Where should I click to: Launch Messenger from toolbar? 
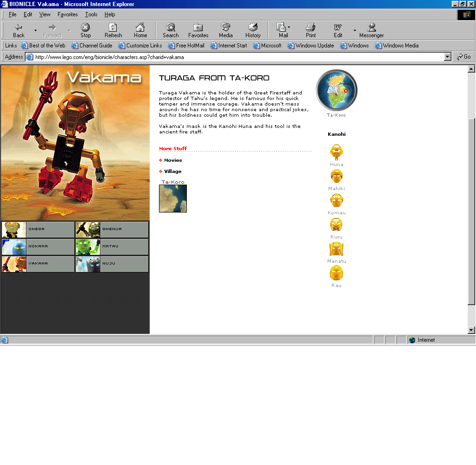point(371,31)
